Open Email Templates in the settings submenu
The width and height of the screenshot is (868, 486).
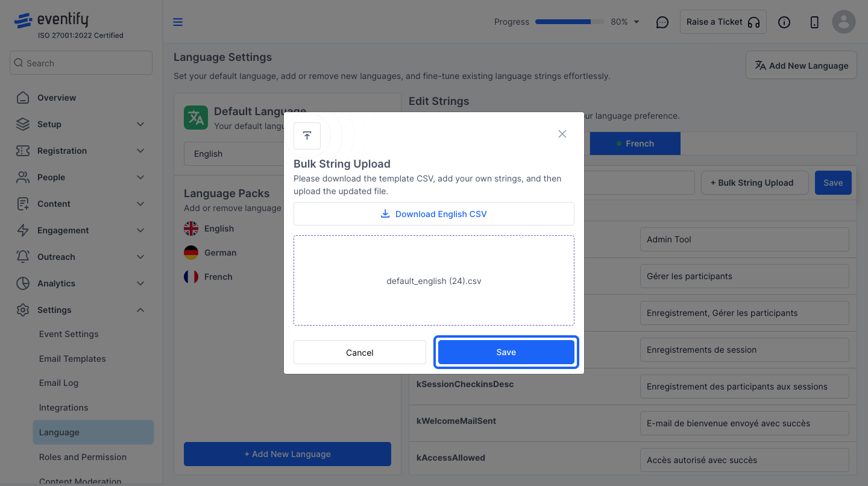(72, 359)
